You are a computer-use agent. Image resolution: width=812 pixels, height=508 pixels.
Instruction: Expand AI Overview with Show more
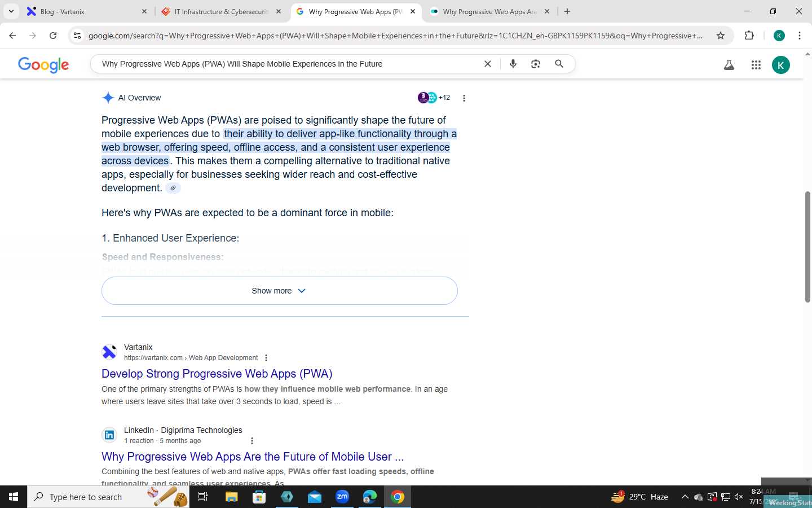[279, 291]
